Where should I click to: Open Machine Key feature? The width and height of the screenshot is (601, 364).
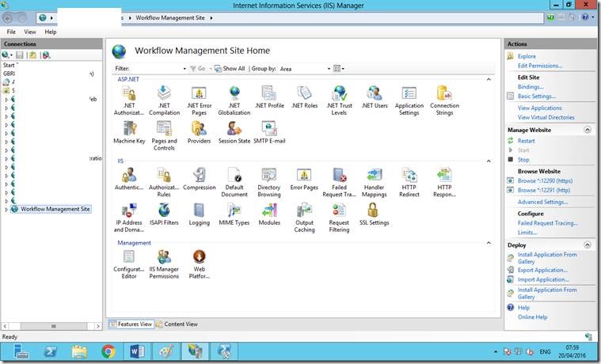click(129, 132)
